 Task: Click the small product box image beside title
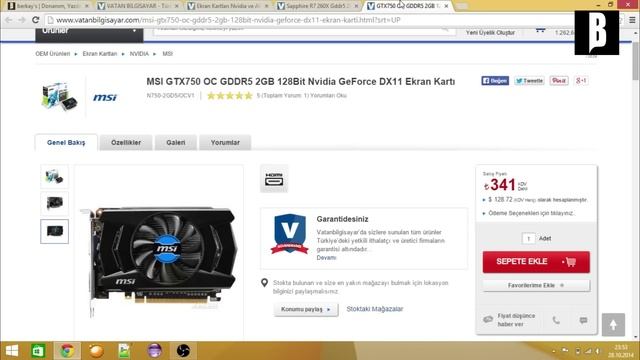60,96
